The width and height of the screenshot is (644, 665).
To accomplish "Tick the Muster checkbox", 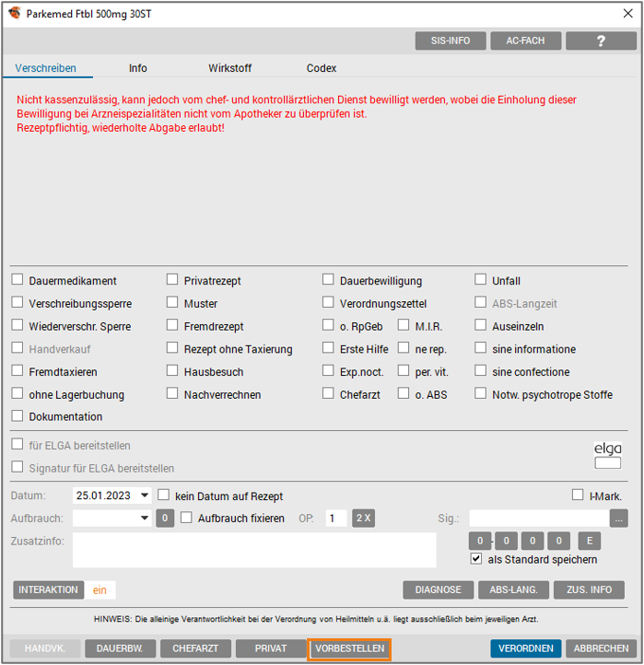I will 172,302.
